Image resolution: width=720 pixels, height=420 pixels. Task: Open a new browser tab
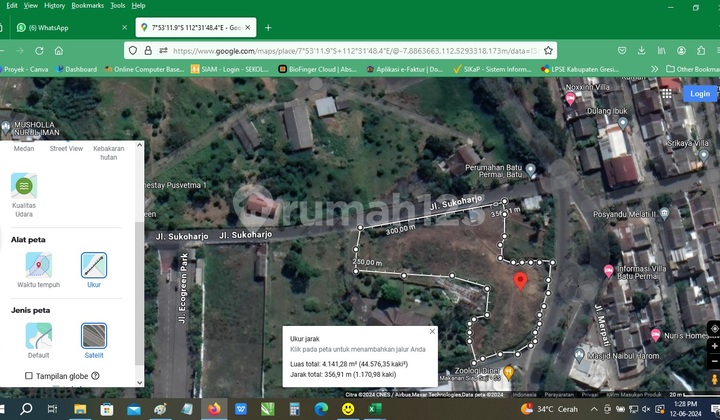point(268,28)
